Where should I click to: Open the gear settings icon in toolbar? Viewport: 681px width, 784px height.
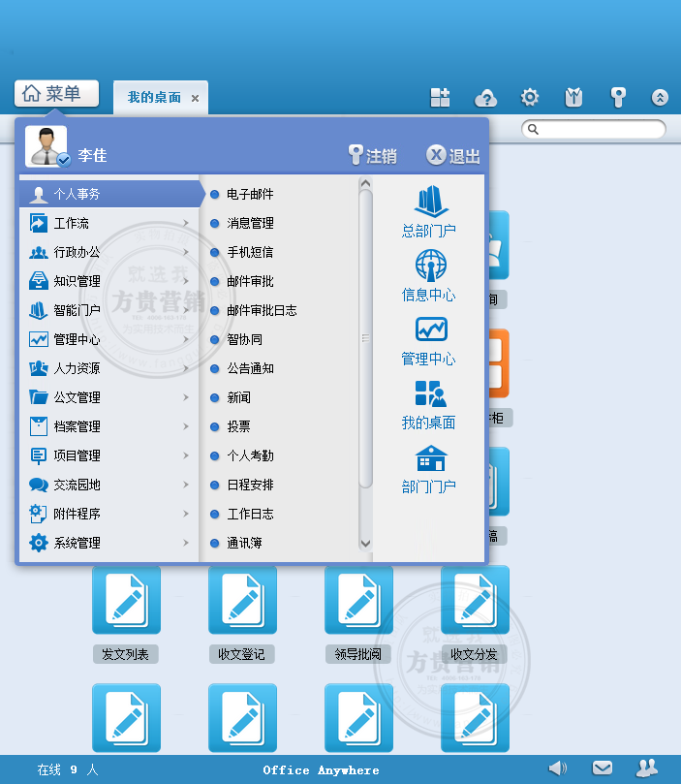click(530, 97)
